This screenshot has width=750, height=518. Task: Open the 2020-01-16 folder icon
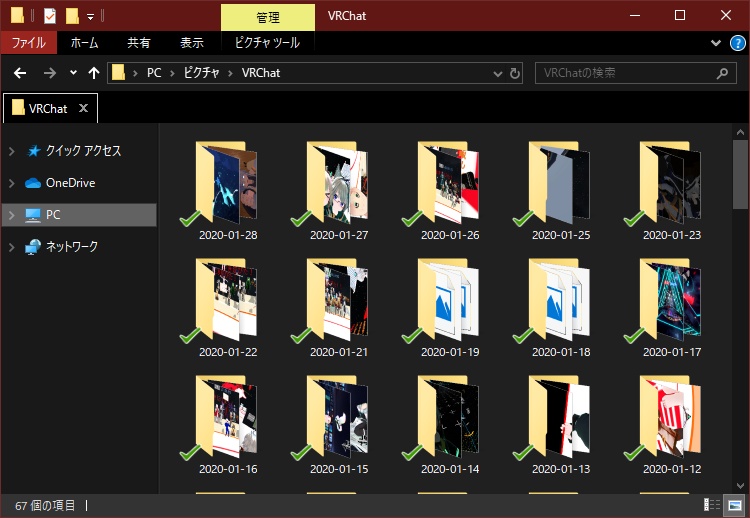226,417
